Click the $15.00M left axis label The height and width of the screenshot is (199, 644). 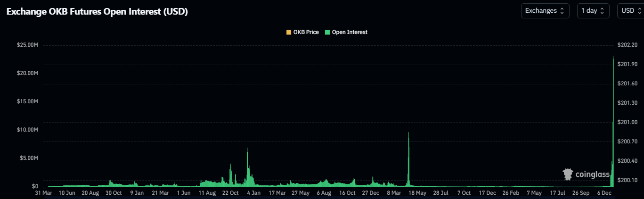tap(27, 102)
